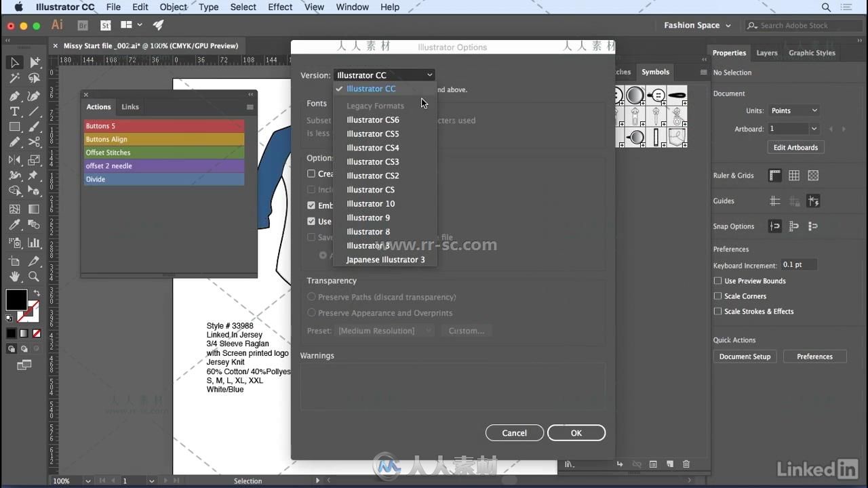Select the Offset Stitches action

point(163,152)
